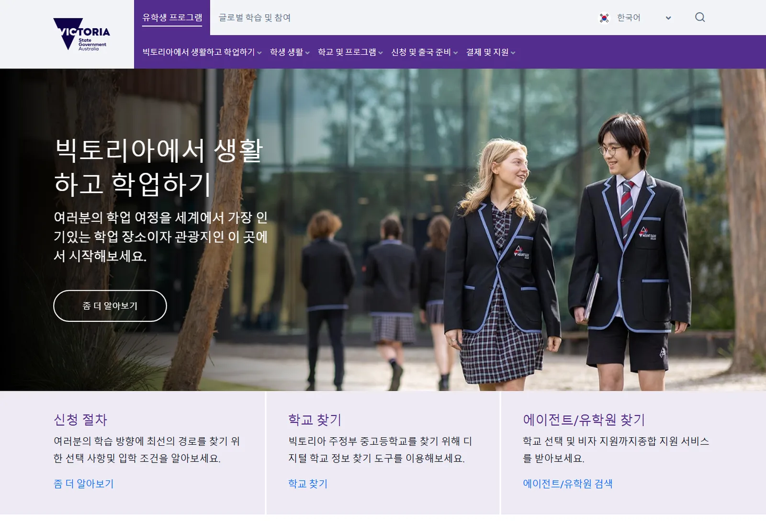The image size is (766, 532).
Task: Open the 에이전트/유학원 검색 link
Action: [x=568, y=484]
